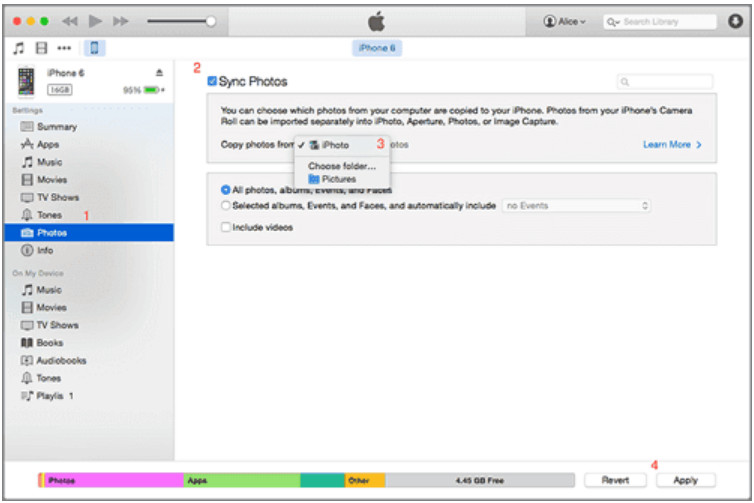Screen dimensions: 754x503
Task: Click the rewind playback button
Action: coord(70,21)
